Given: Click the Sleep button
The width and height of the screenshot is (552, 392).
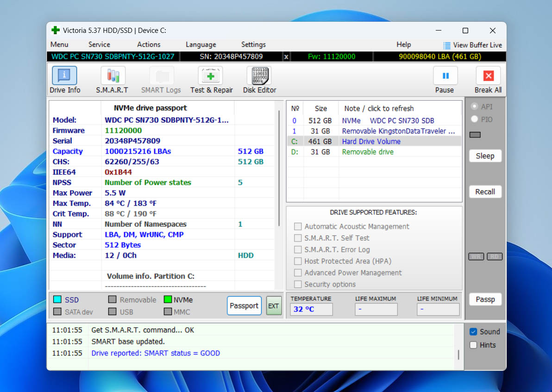Looking at the screenshot, I should [485, 156].
